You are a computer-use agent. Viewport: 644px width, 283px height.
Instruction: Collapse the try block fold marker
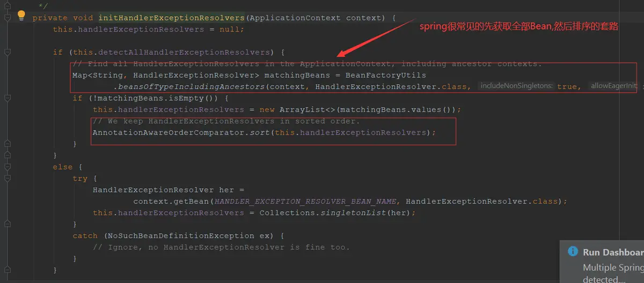click(x=7, y=178)
